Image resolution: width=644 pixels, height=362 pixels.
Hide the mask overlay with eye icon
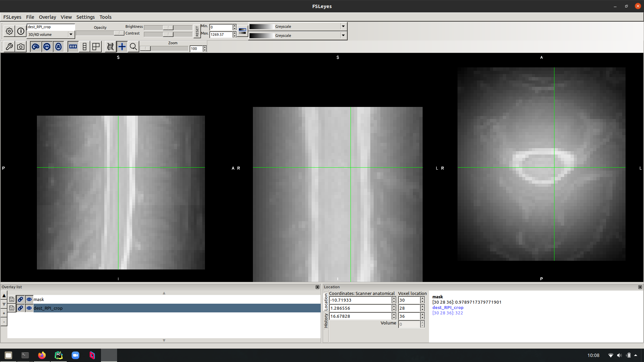(x=29, y=299)
